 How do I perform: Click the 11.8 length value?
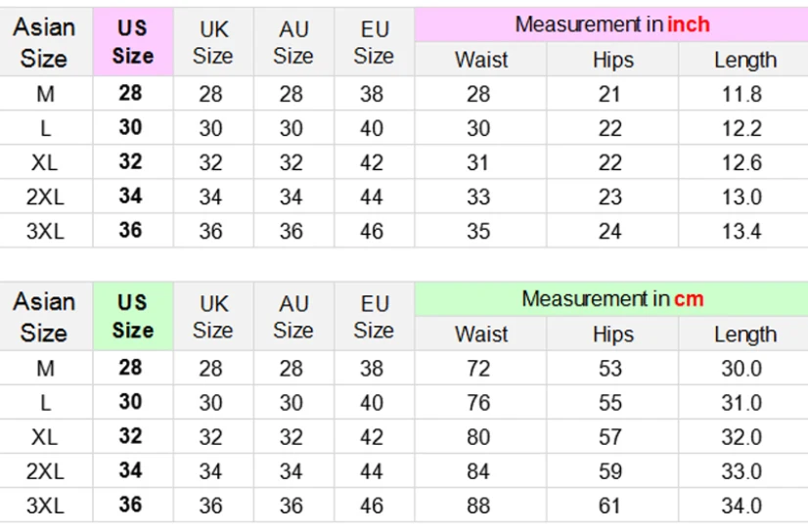click(741, 95)
